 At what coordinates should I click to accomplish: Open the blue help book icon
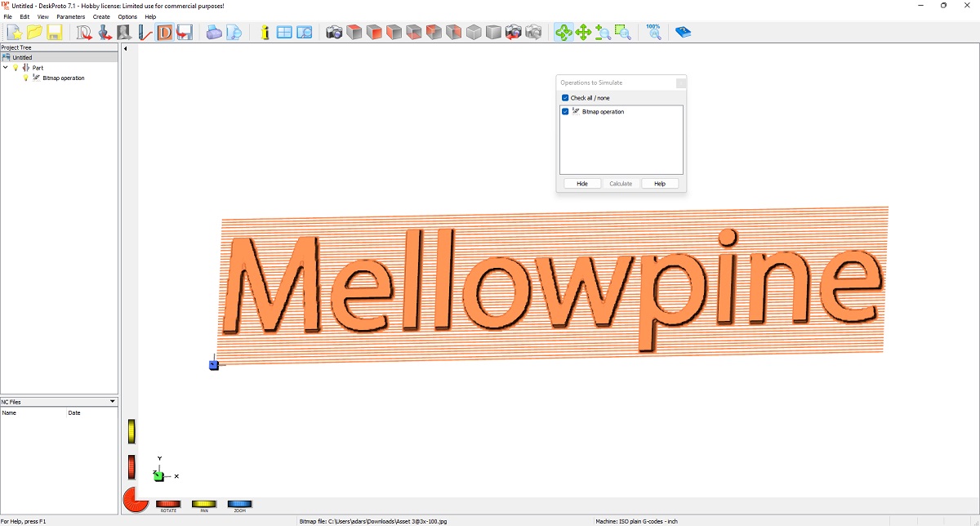(684, 33)
